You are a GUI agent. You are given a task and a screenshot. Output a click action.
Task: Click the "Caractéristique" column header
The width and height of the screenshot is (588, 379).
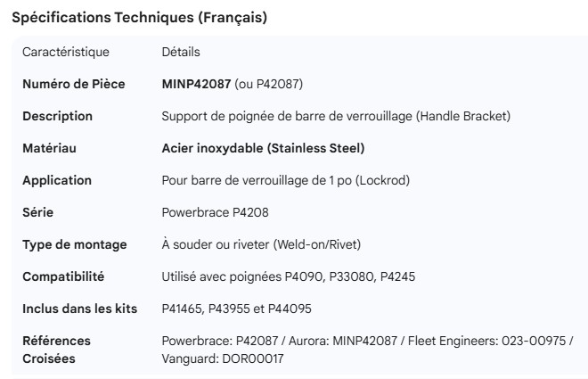65,52
